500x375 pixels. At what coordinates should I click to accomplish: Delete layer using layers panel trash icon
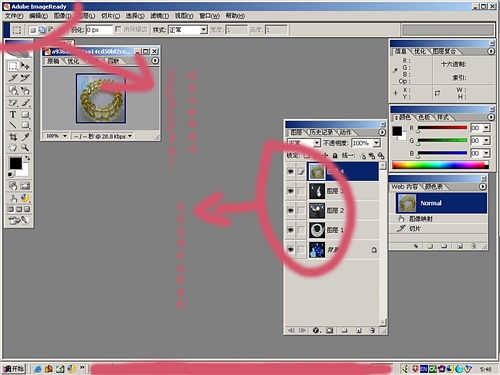(372, 330)
